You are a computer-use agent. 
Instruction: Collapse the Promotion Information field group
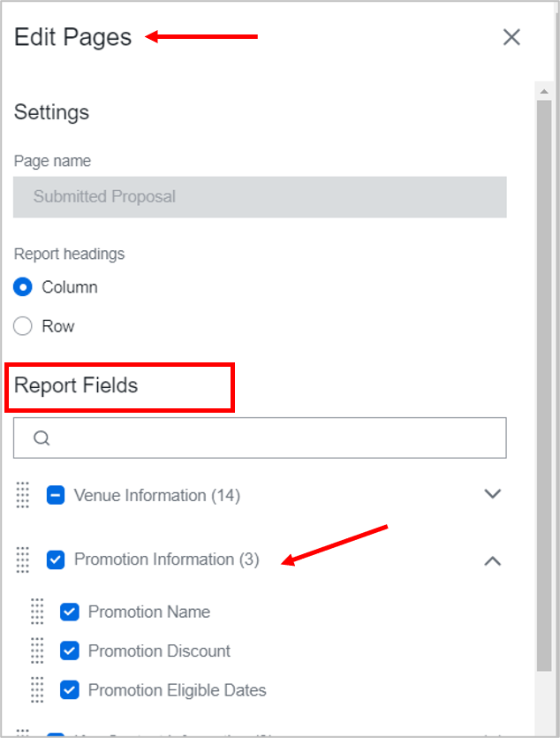[x=493, y=559]
